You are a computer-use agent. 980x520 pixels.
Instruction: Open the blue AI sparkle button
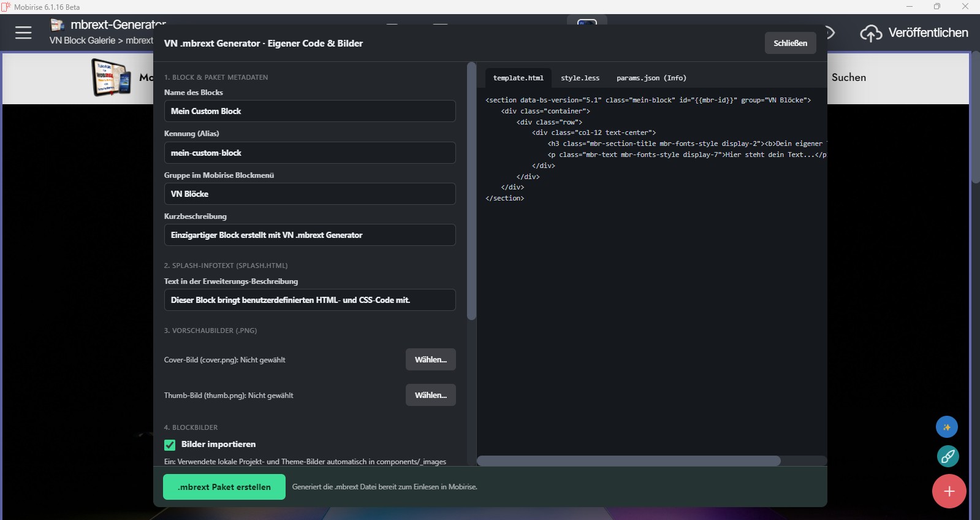click(x=947, y=427)
